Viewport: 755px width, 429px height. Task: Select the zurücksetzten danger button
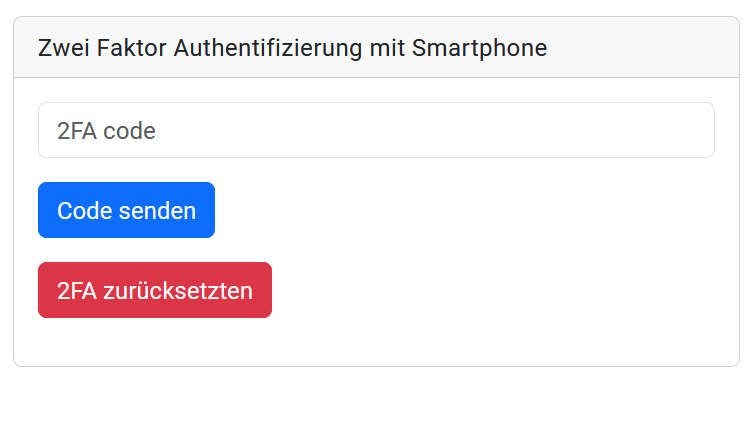[155, 290]
